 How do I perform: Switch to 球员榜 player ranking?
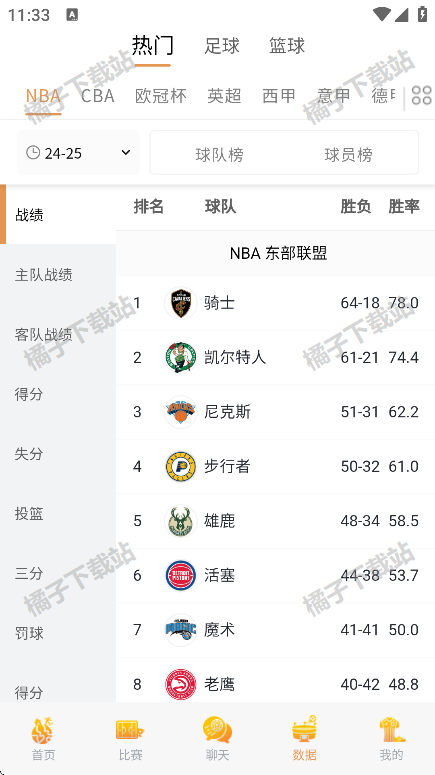point(348,155)
